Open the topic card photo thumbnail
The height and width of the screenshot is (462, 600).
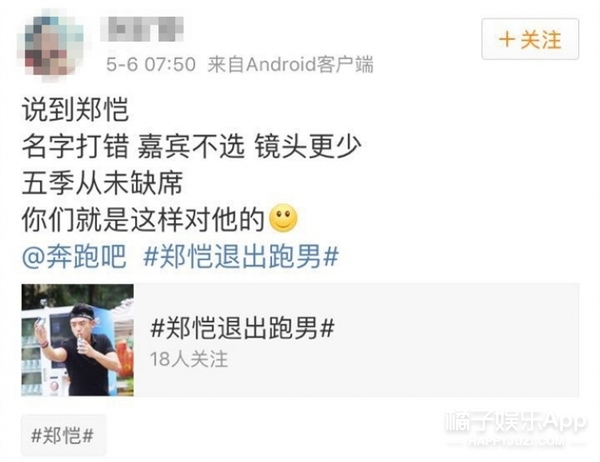click(78, 340)
